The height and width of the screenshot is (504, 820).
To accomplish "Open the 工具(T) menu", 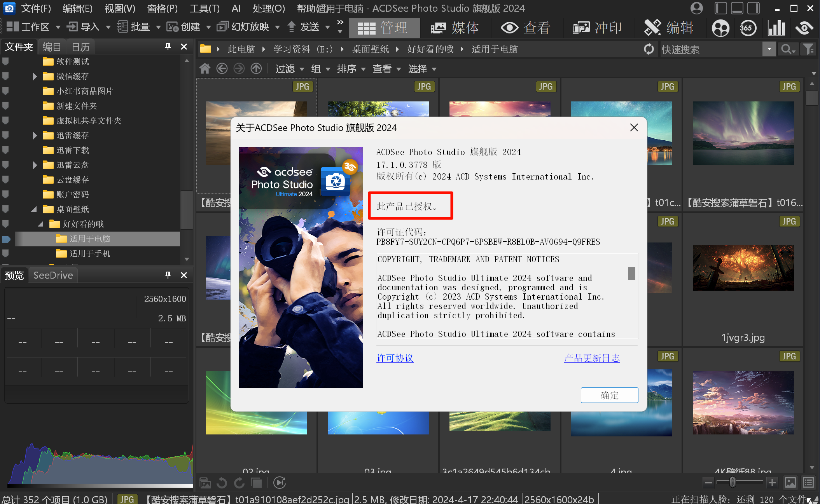I will coord(205,8).
